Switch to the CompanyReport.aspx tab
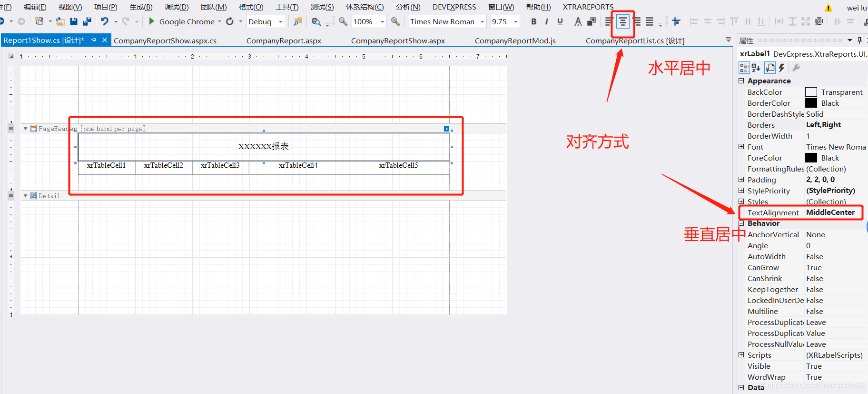Viewport: 868px width, 394px height. (x=284, y=40)
